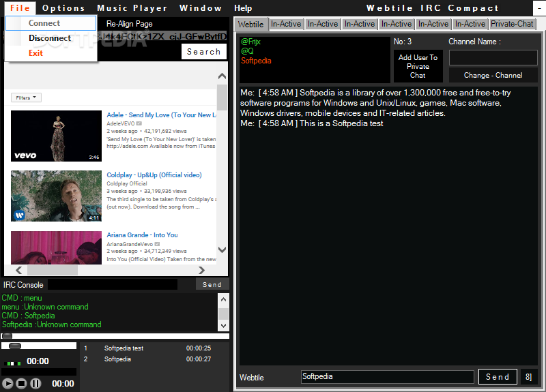Viewport: 546px width, 392px height.
Task: Select the last In-Active tab
Action: pyautogui.click(x=470, y=24)
